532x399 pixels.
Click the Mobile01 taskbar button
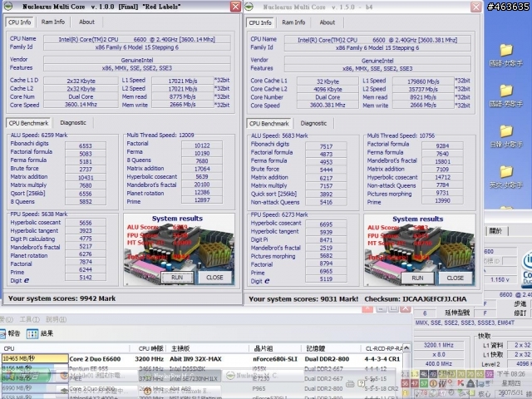pos(96,376)
